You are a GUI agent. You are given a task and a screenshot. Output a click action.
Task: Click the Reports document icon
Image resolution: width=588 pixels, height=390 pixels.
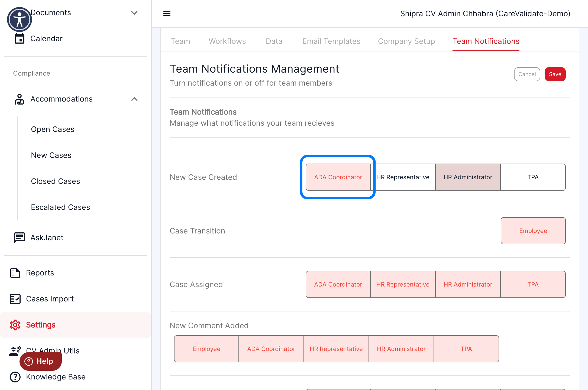pos(15,273)
